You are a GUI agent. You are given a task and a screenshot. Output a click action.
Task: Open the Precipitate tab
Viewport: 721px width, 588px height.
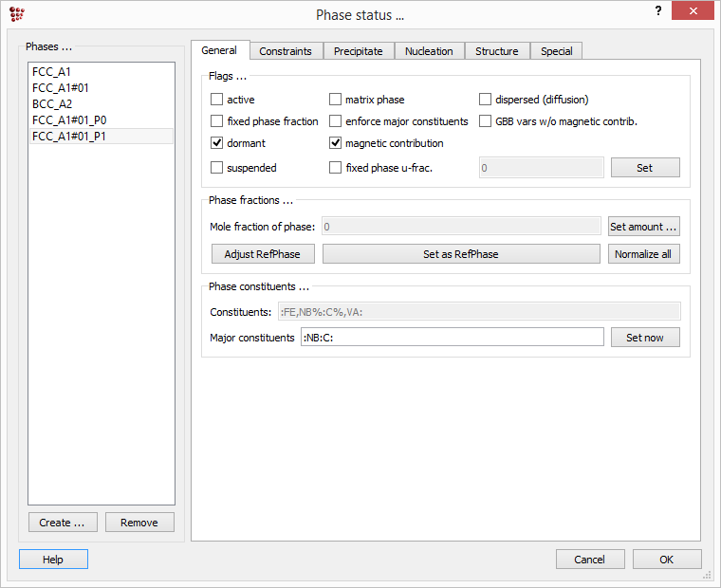tap(358, 51)
